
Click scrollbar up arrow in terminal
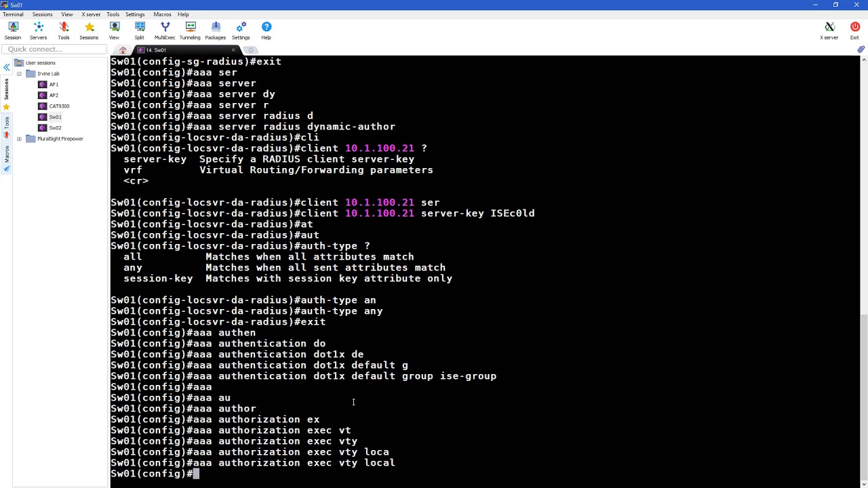(863, 60)
